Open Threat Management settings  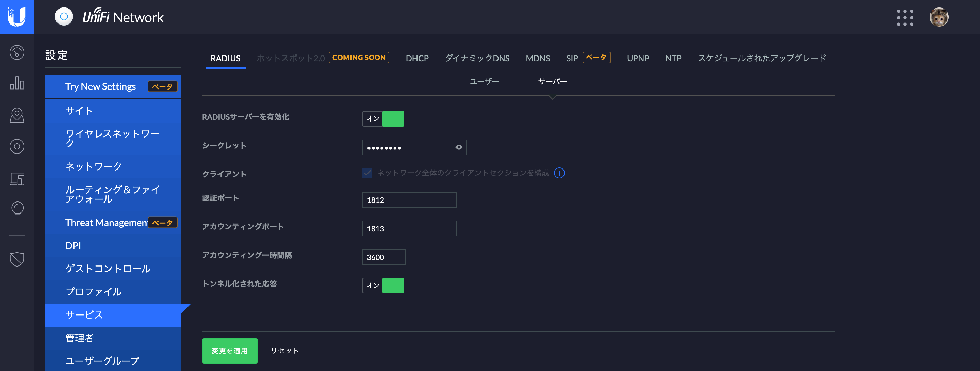pos(113,223)
